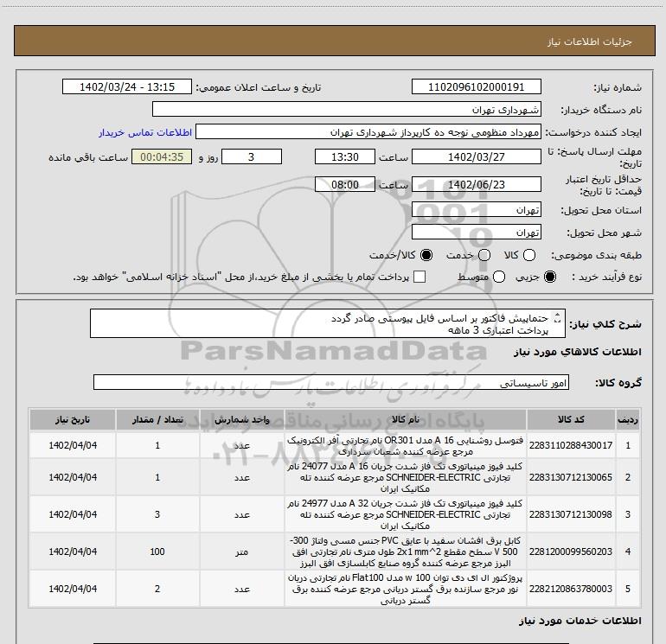This screenshot has width=666, height=644.
Task: Click the request creator field مهرداد منظومی
Action: (368, 132)
